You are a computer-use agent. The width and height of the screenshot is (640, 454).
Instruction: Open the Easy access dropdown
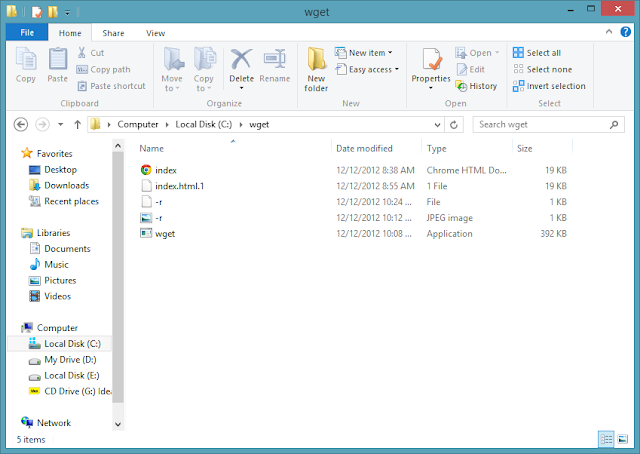coord(367,69)
